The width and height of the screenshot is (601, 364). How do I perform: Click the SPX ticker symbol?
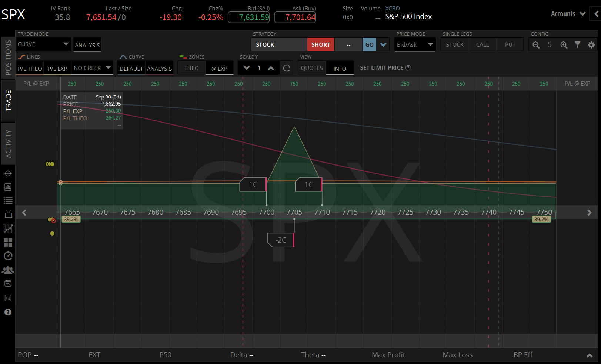[13, 14]
